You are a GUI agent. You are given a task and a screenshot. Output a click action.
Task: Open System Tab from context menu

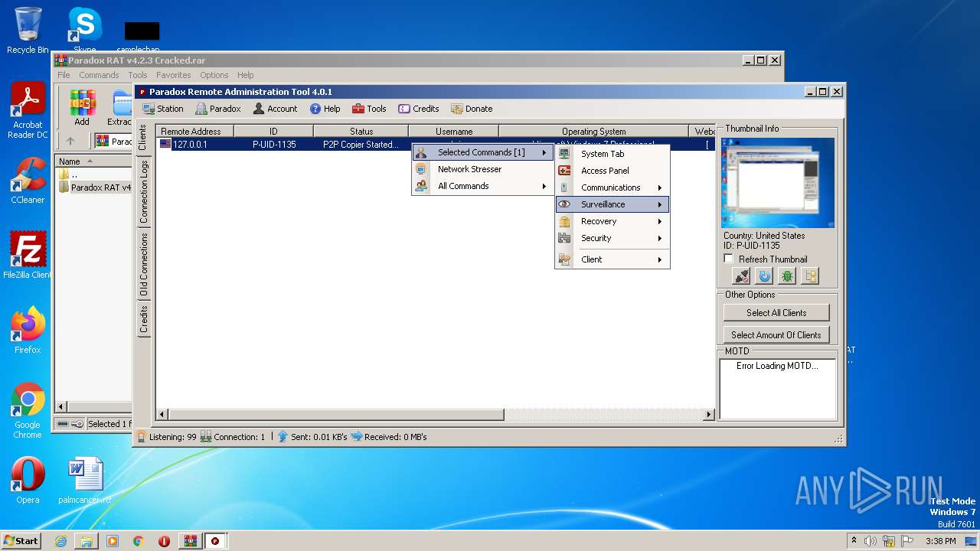pos(612,154)
